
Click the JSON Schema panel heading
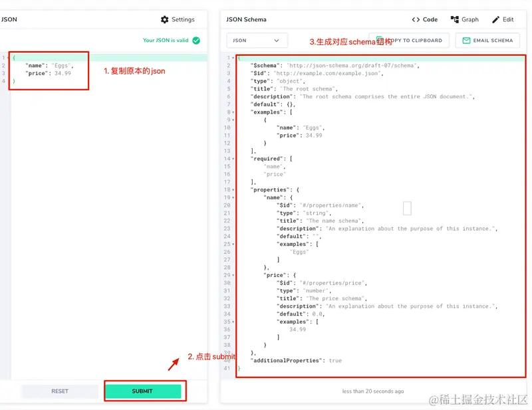(x=246, y=19)
